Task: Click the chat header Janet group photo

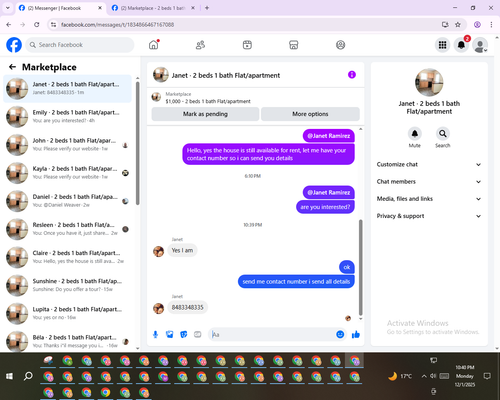Action: [161, 75]
